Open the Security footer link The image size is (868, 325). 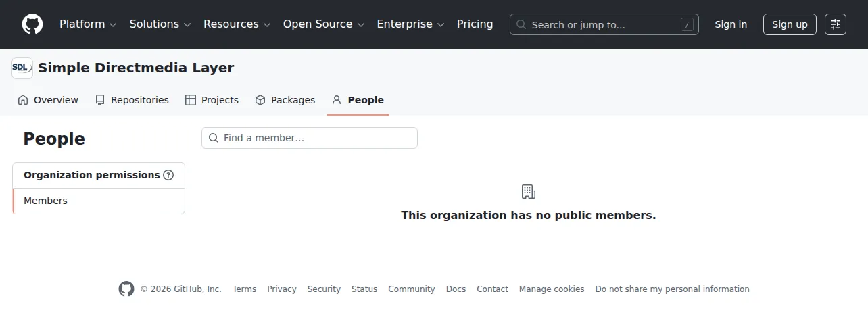(x=324, y=289)
